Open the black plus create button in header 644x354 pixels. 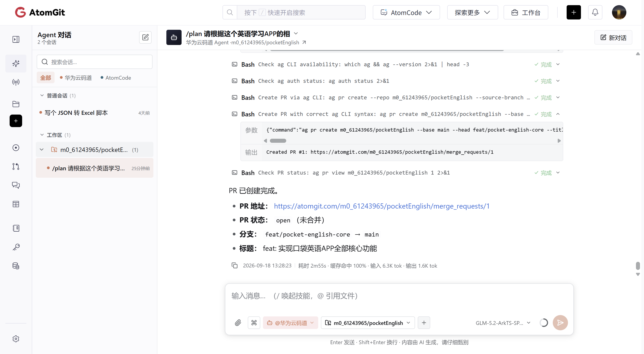point(574,12)
